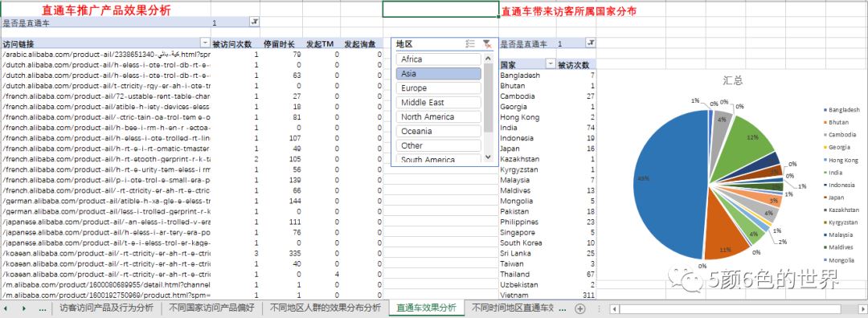Select the 311 visits cell for Vietnam
Screen dimensions: 868x318
point(576,296)
